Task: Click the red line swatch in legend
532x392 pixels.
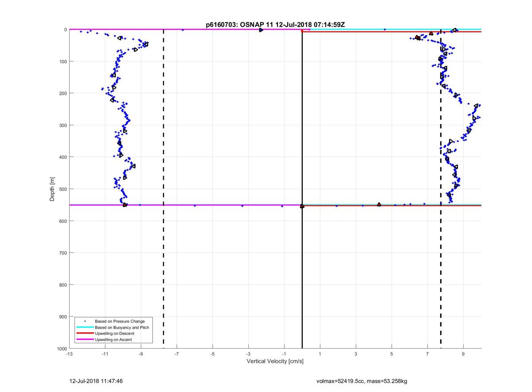Action: [85, 333]
